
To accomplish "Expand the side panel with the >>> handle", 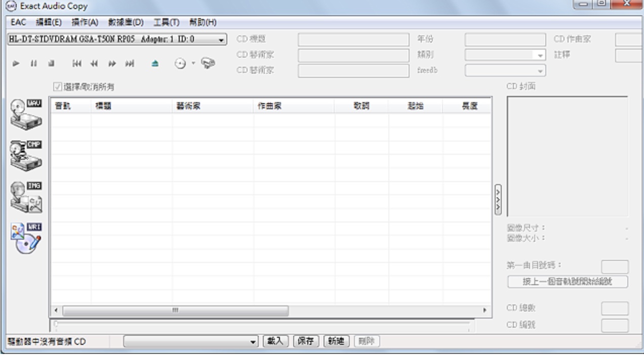I will [498, 200].
